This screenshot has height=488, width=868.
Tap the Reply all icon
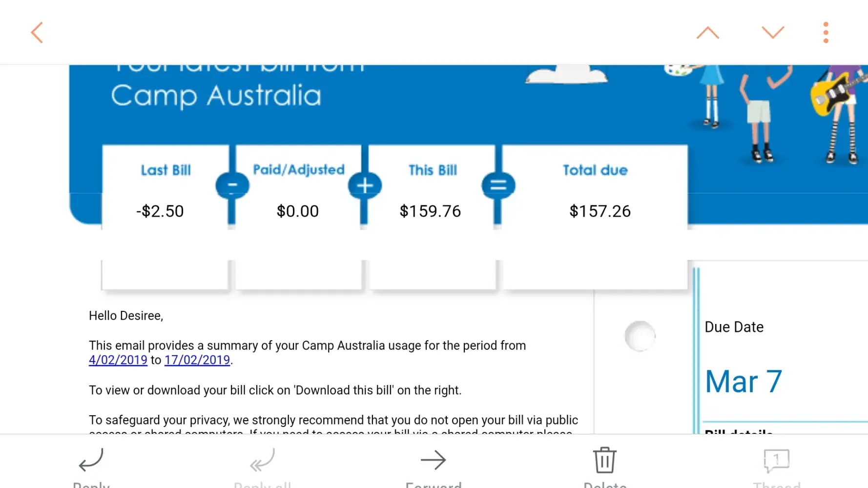click(263, 460)
